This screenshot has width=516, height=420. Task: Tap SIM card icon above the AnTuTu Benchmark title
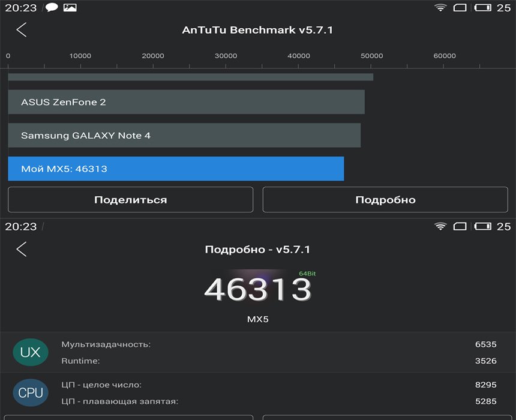tap(460, 8)
